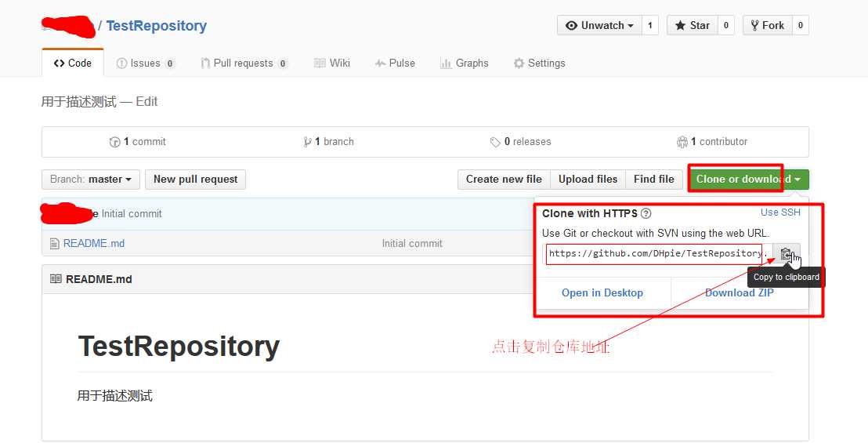Viewport: 868px width, 443px height.
Task: Star this repository
Action: (693, 25)
